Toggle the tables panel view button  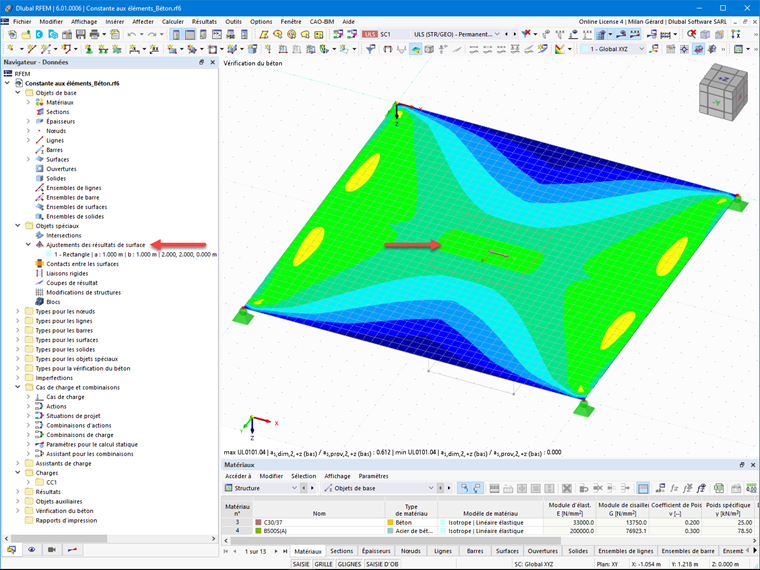190,34
